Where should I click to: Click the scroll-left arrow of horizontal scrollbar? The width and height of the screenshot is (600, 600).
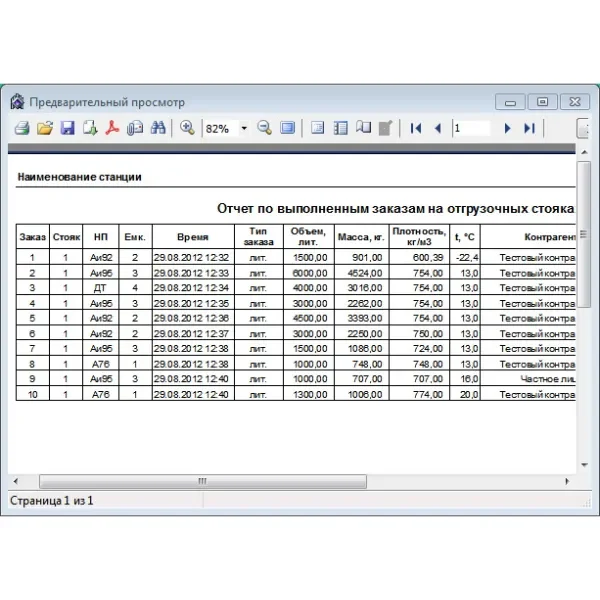[16, 481]
